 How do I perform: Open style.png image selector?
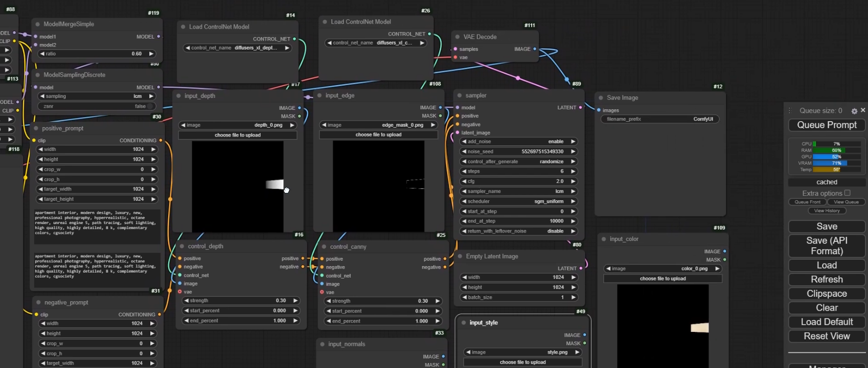point(523,352)
